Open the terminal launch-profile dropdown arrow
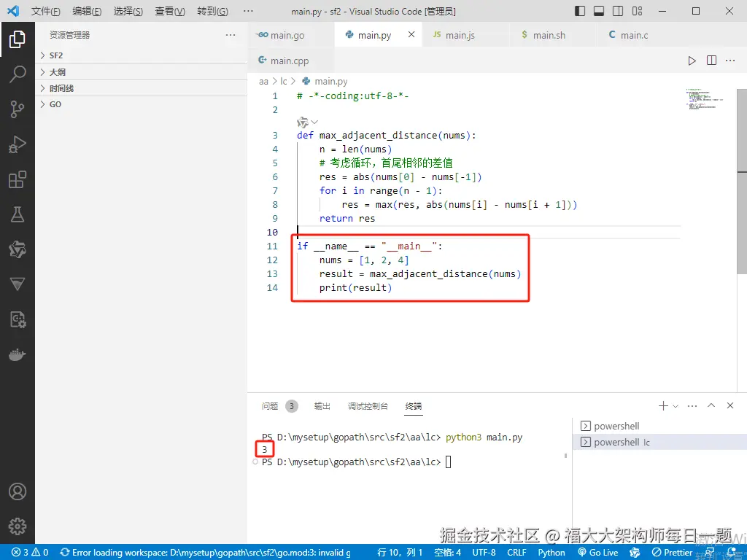The image size is (747, 560). [675, 406]
